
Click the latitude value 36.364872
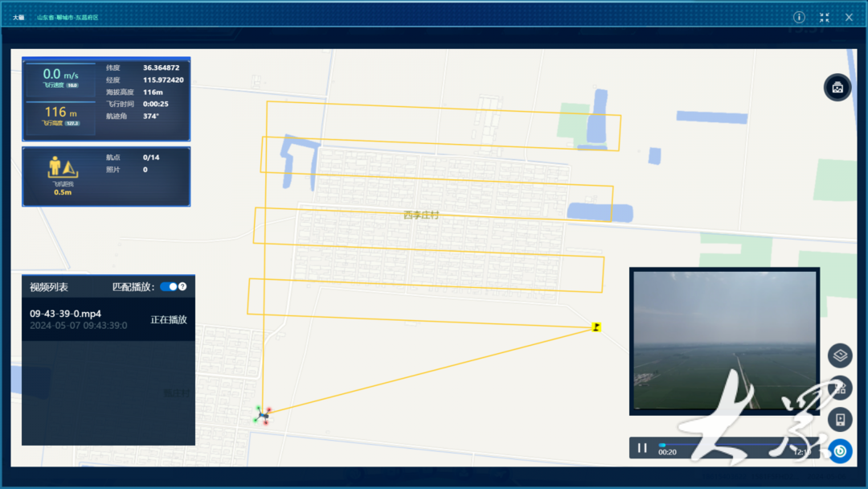click(x=161, y=68)
